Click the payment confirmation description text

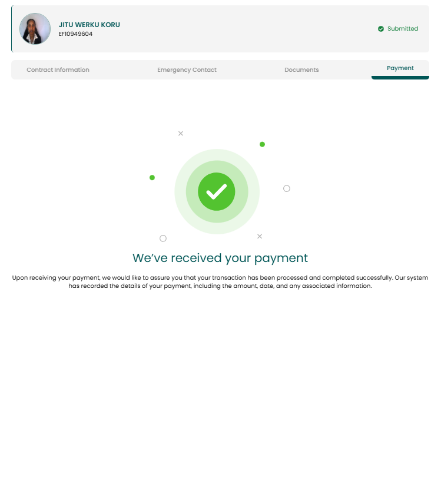coord(220,281)
